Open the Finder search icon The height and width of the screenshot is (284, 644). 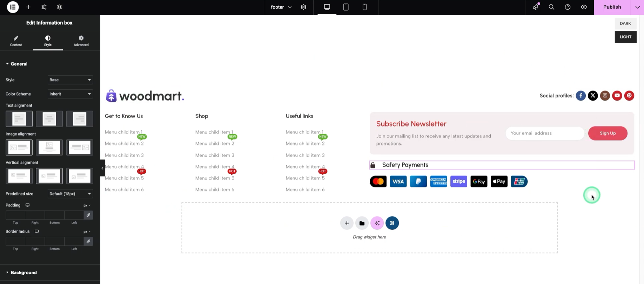pyautogui.click(x=551, y=7)
